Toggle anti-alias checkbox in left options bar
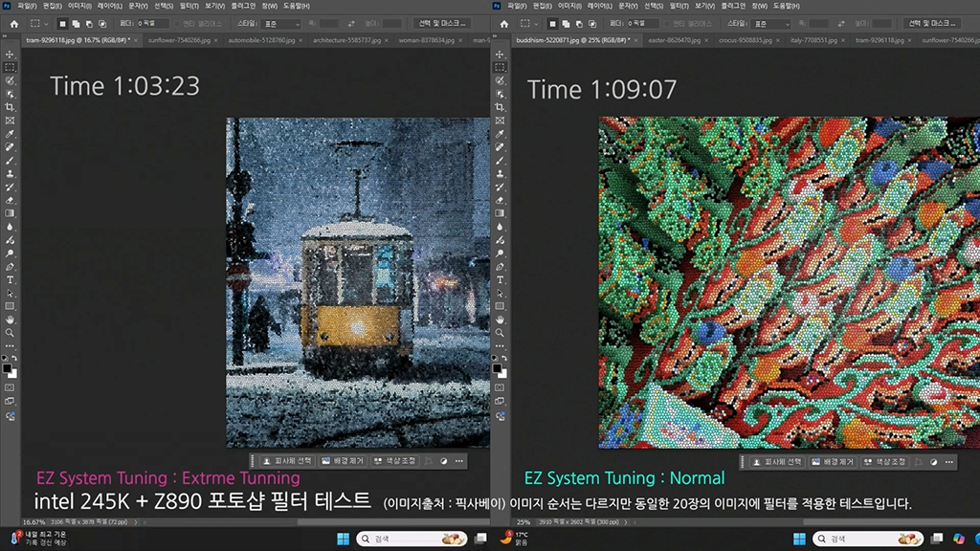 point(177,24)
